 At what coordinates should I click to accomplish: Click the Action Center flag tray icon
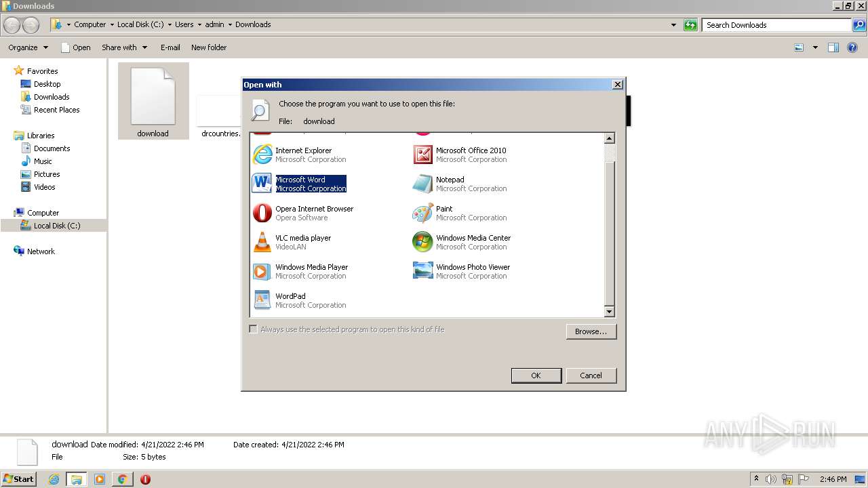(804, 479)
